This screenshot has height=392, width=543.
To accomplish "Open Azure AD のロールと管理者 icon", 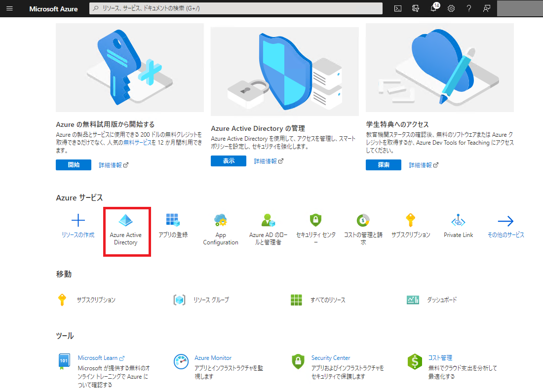I will click(268, 220).
